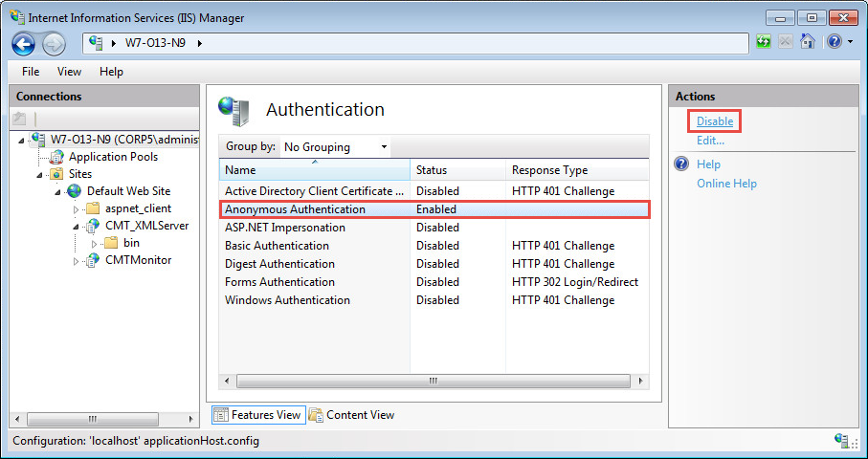Click the aspnet_client folder icon
The image size is (868, 459).
(93, 208)
